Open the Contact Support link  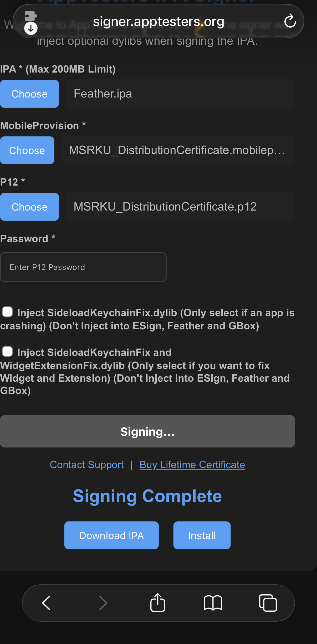click(87, 465)
